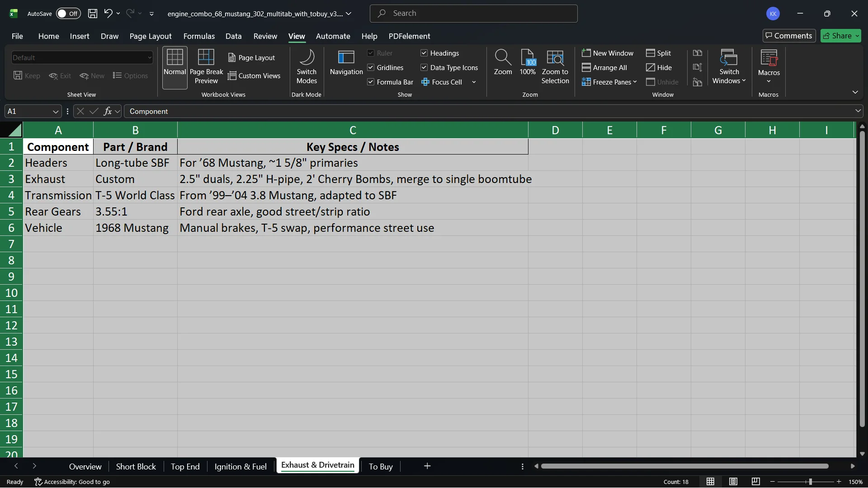This screenshot has width=868, height=488.
Task: Toggle the Headings checkbox
Action: coord(424,53)
